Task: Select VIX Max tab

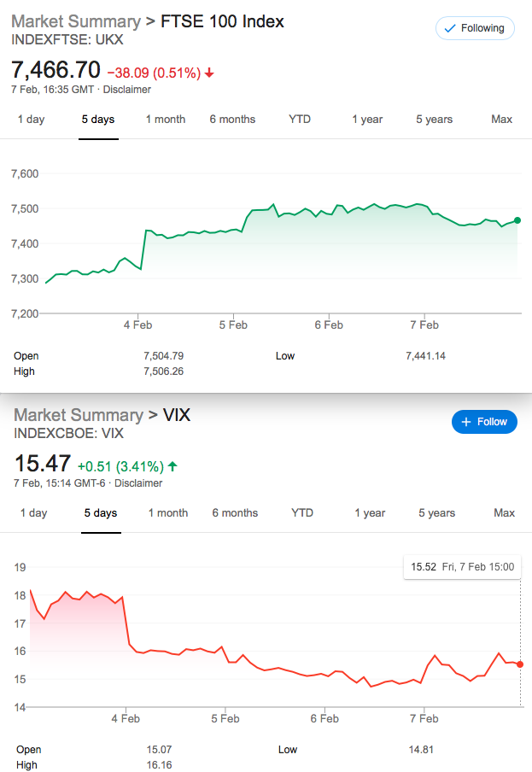Action: pos(504,512)
